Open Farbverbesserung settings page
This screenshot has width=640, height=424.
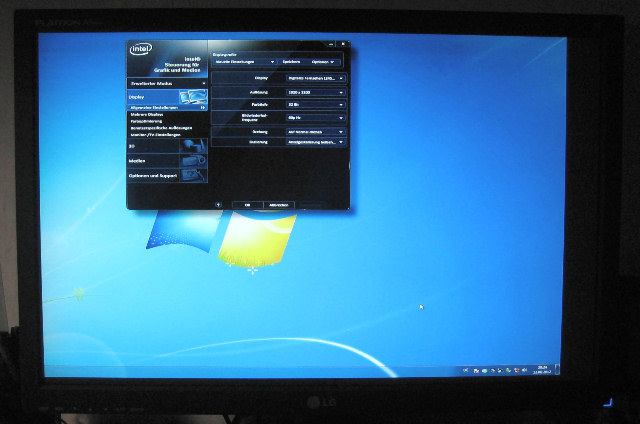[x=146, y=121]
